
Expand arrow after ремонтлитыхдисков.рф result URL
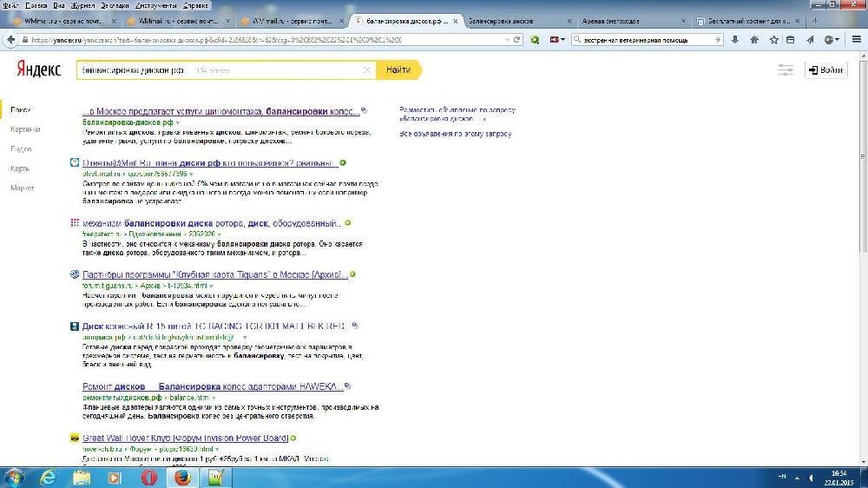tap(214, 398)
